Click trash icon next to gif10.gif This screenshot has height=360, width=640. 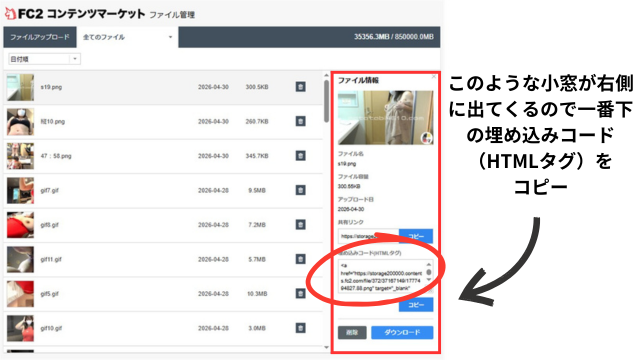point(300,328)
